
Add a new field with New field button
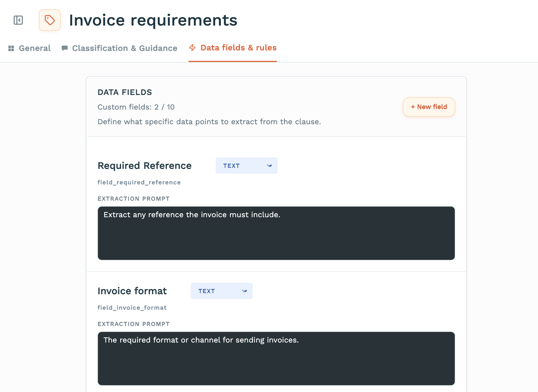pyautogui.click(x=429, y=107)
